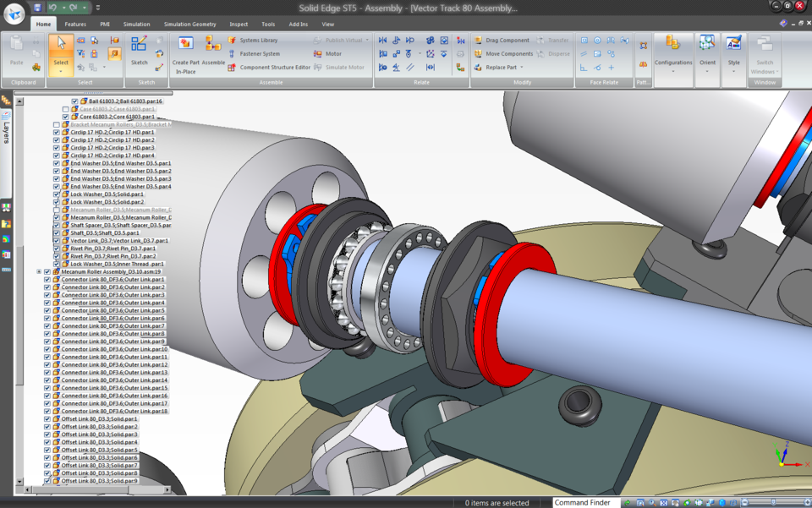
Task: Enable the Bracket Mecanum Rollers checkbox
Action: (56, 124)
